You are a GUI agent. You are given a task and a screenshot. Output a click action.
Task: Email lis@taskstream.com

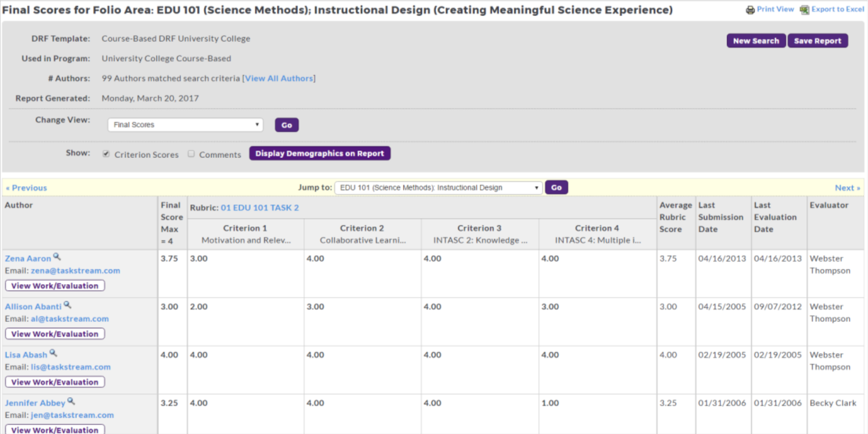[x=70, y=367]
